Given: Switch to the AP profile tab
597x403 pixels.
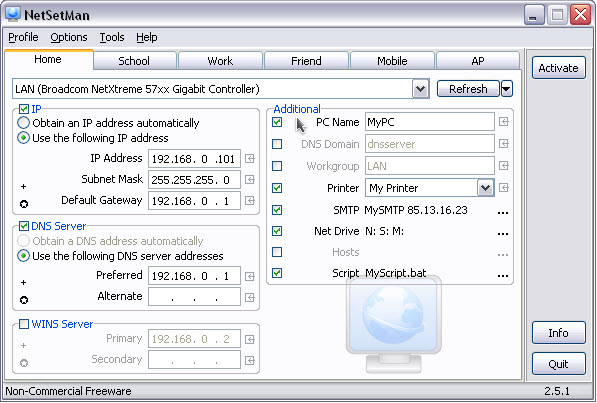Looking at the screenshot, I should (x=478, y=61).
